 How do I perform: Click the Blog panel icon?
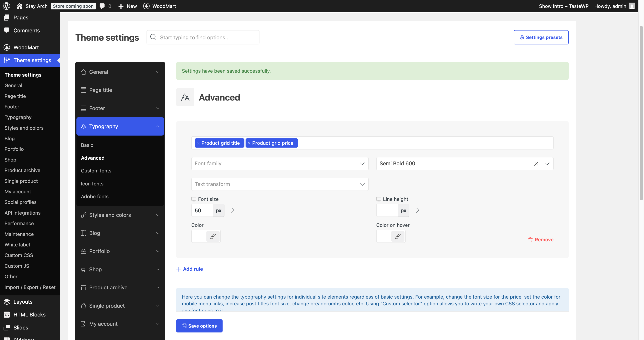[x=84, y=233]
